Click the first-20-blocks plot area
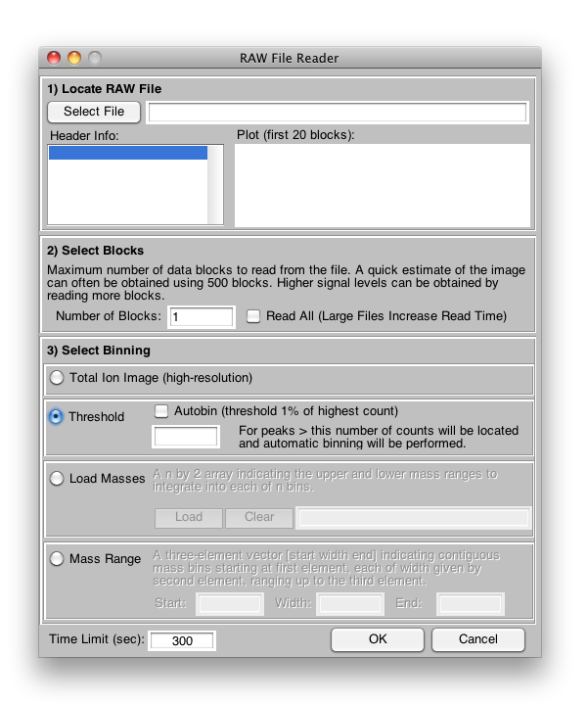 pyautogui.click(x=383, y=185)
